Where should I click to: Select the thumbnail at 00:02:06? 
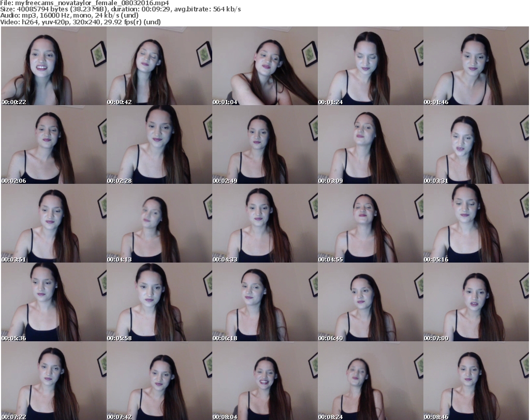(53, 145)
